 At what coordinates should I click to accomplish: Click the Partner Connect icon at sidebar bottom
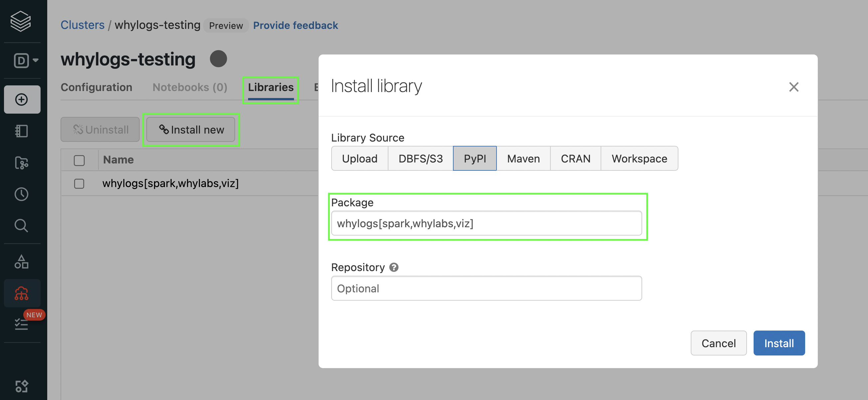point(22,385)
